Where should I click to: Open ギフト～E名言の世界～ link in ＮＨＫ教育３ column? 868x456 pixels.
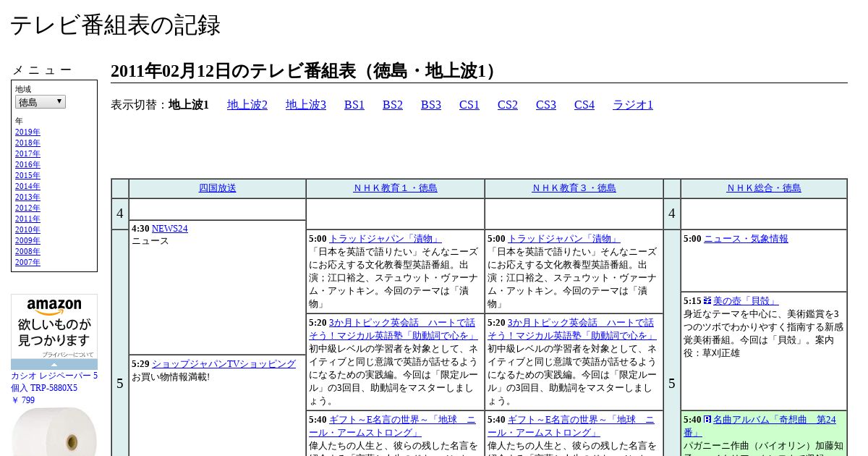coord(572,426)
